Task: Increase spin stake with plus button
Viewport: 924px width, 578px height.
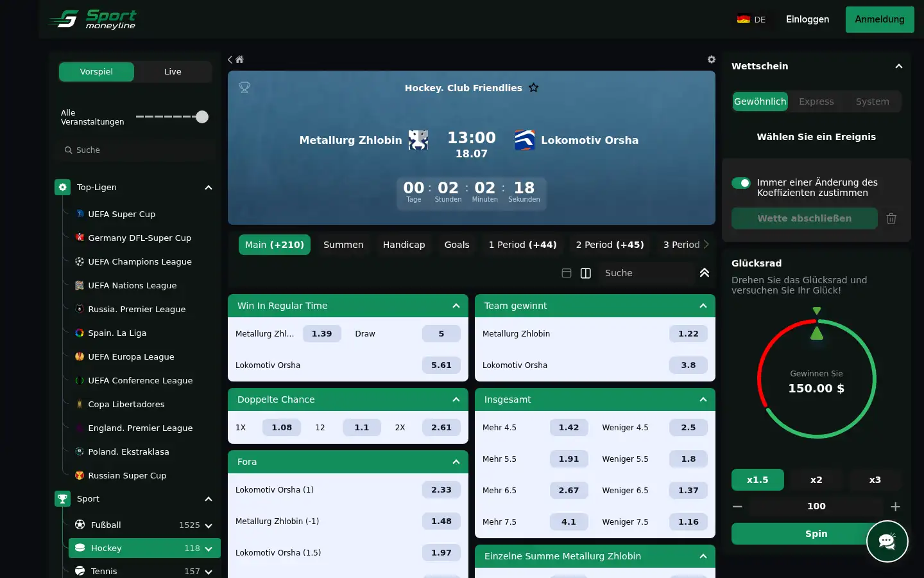Action: [895, 507]
